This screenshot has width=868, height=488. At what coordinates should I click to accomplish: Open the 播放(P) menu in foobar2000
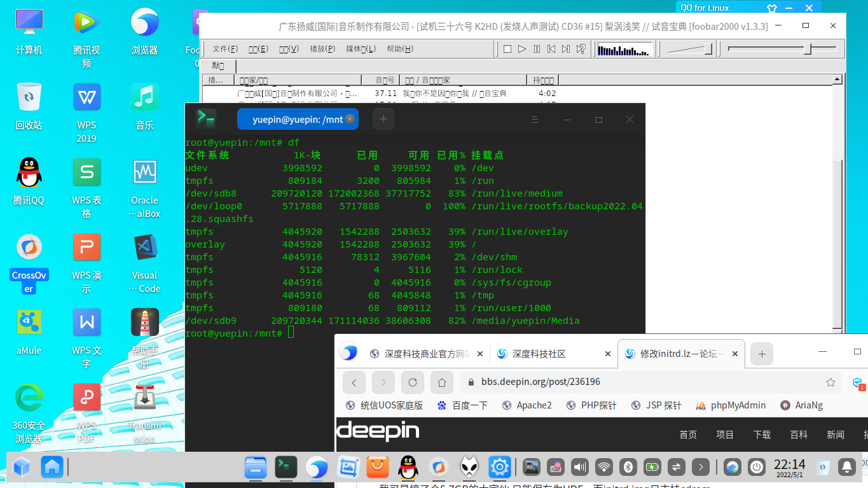(x=322, y=49)
